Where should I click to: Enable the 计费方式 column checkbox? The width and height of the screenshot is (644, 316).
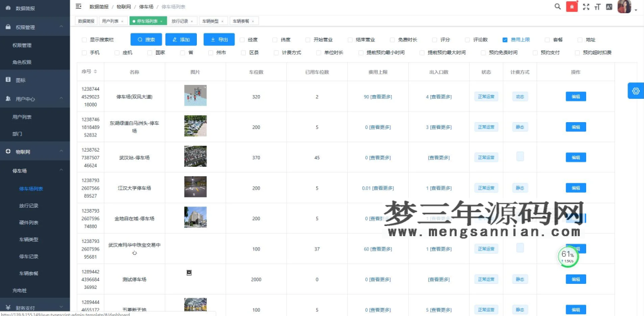click(277, 53)
